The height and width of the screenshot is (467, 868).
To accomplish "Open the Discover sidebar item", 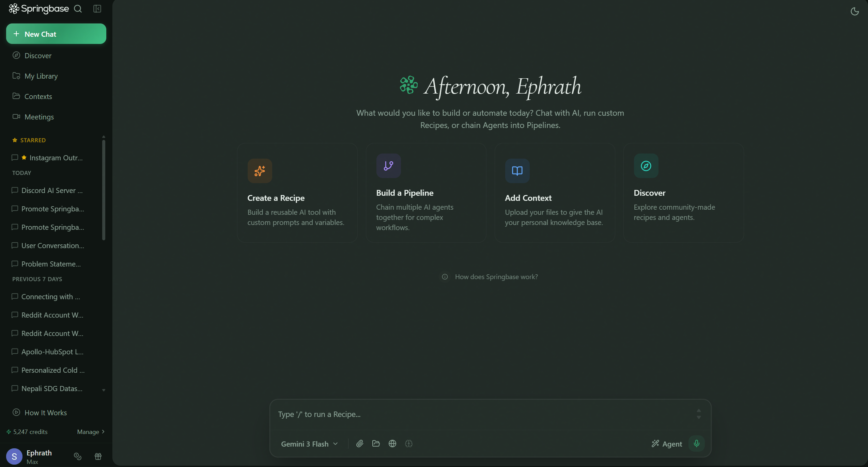I will click(56, 55).
